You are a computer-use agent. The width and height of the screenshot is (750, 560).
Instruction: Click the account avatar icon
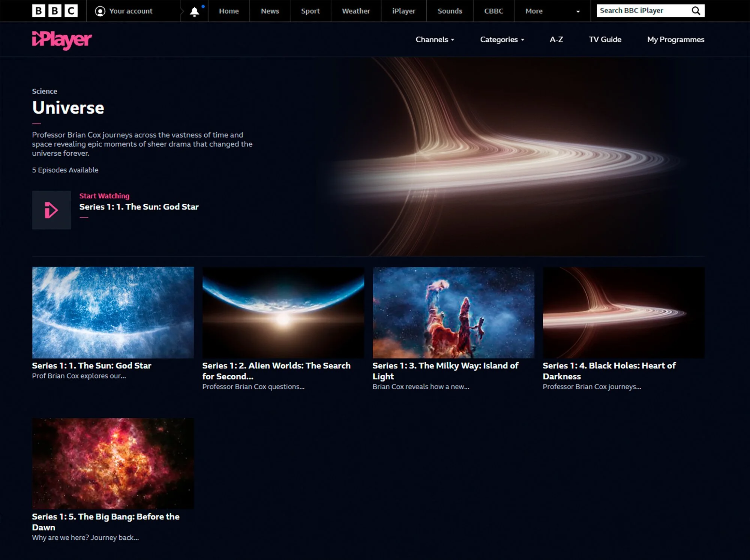[100, 11]
